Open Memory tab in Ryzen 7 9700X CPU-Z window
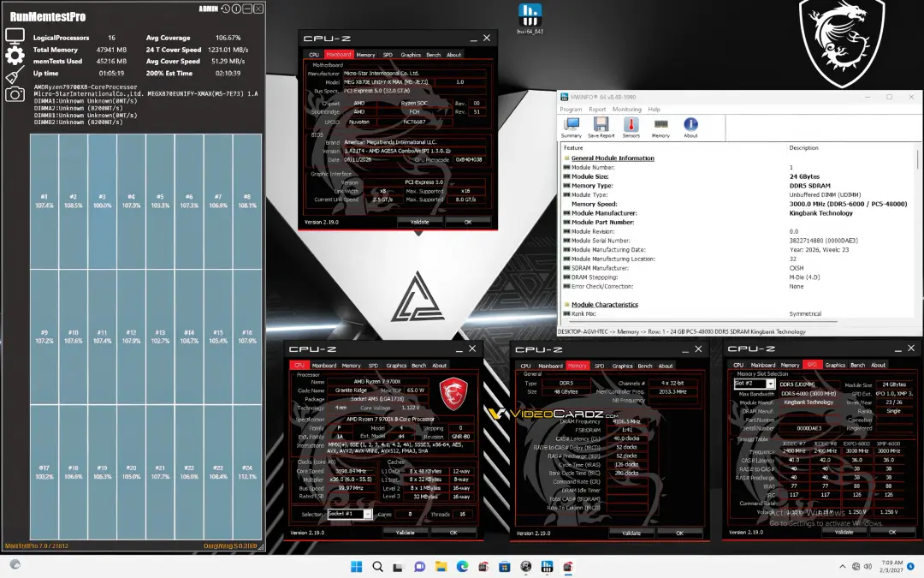This screenshot has height=578, width=924. pyautogui.click(x=352, y=366)
